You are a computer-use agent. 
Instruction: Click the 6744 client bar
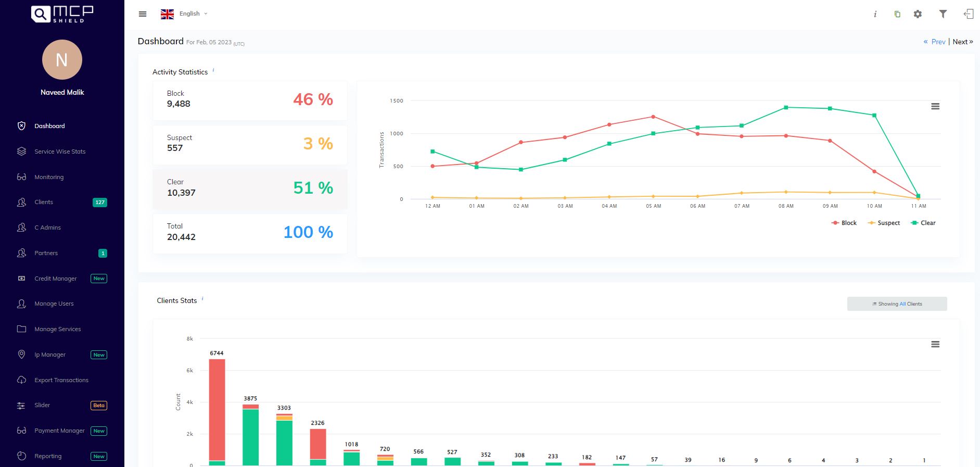217,412
